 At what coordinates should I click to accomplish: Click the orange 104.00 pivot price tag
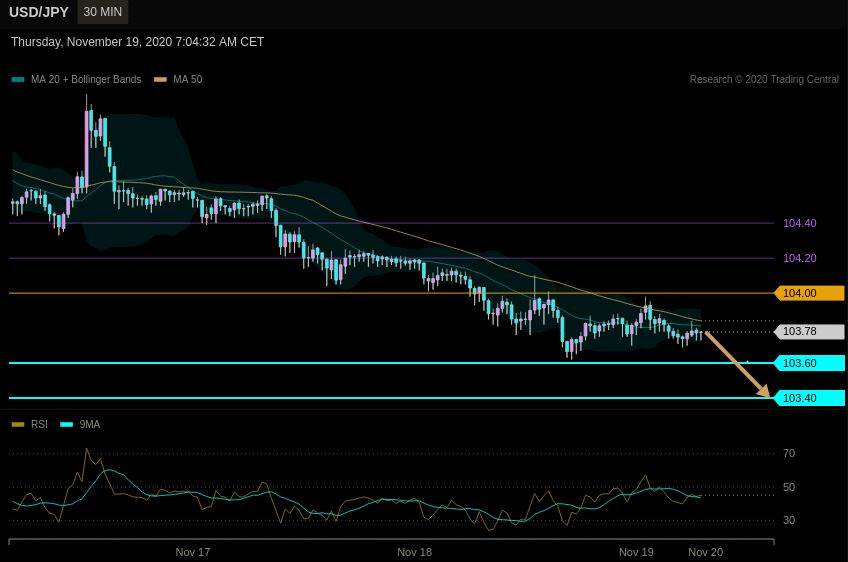810,293
